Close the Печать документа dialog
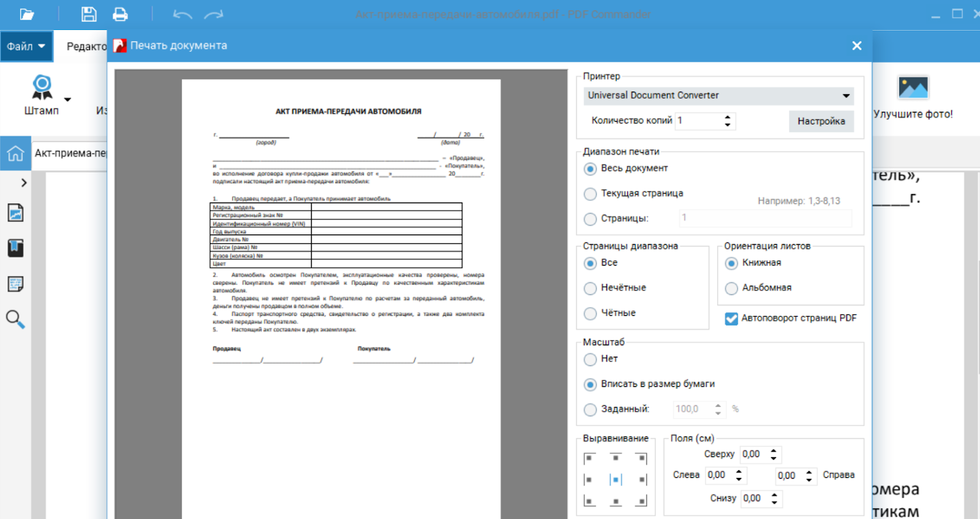Image resolution: width=980 pixels, height=519 pixels. click(856, 46)
